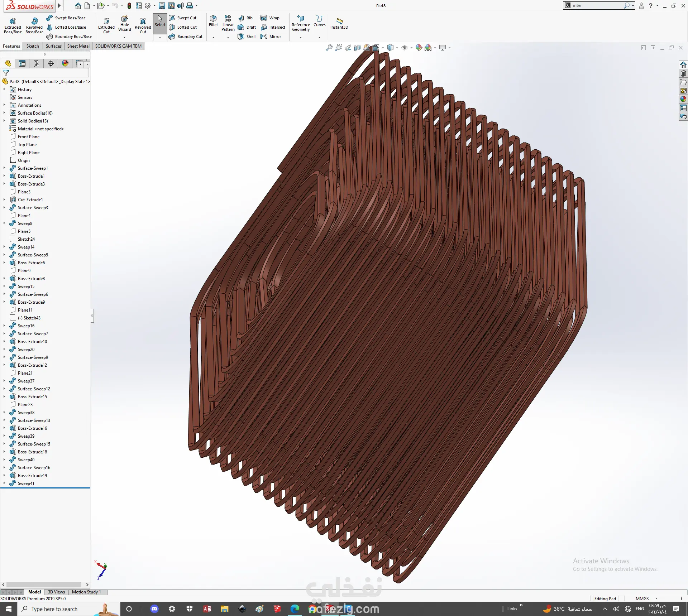Screen dimensions: 688x616
Task: Select the Swept Cut command
Action: pos(183,18)
